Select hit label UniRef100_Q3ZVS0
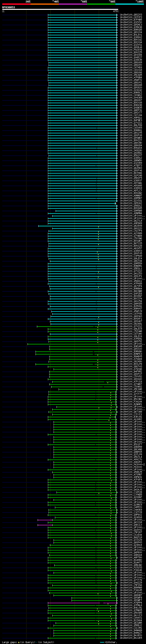 [131, 22]
